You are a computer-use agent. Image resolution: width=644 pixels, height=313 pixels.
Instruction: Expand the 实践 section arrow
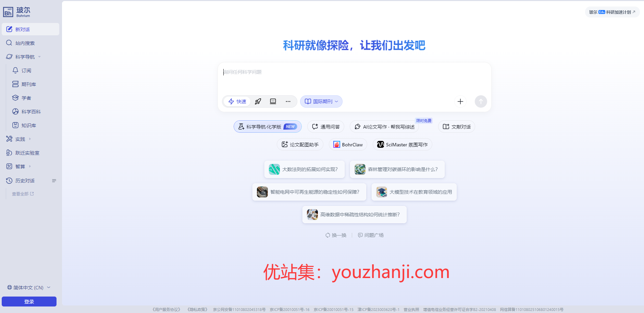click(x=30, y=139)
